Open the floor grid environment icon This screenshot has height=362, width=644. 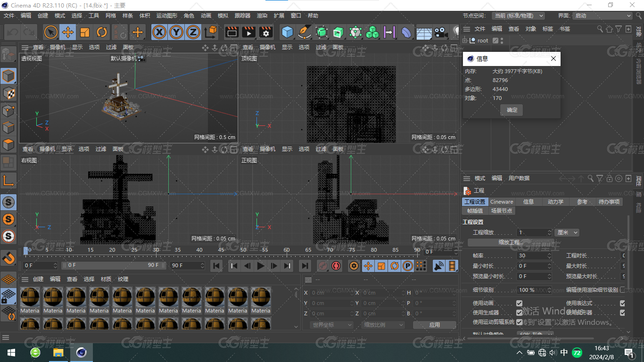pos(424,32)
